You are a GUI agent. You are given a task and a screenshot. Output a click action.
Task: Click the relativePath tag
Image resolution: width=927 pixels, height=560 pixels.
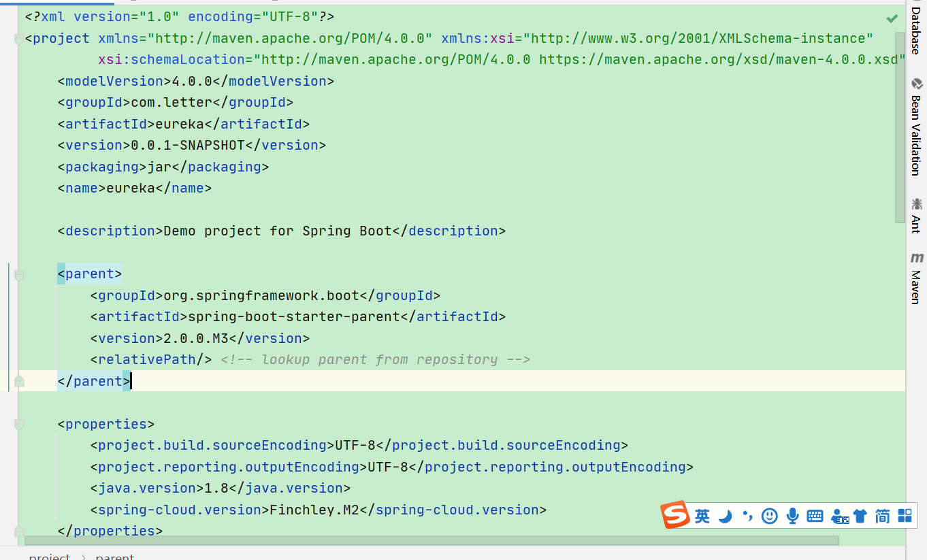tap(151, 359)
